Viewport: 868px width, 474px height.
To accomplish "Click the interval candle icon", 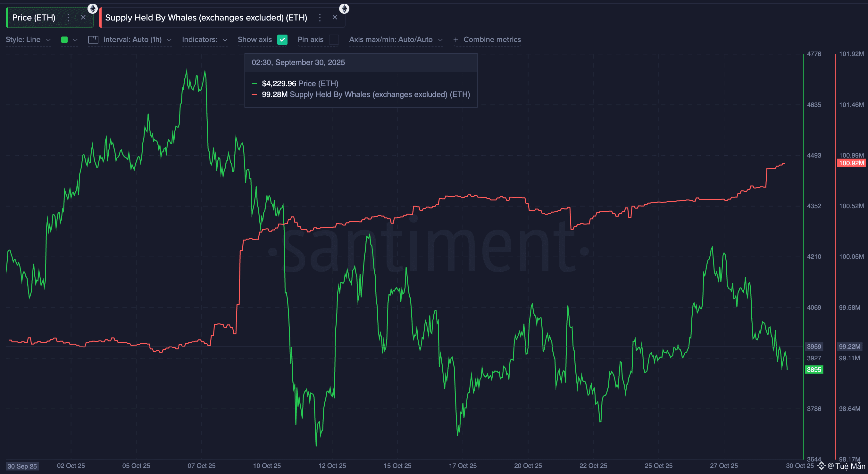I will pyautogui.click(x=93, y=40).
